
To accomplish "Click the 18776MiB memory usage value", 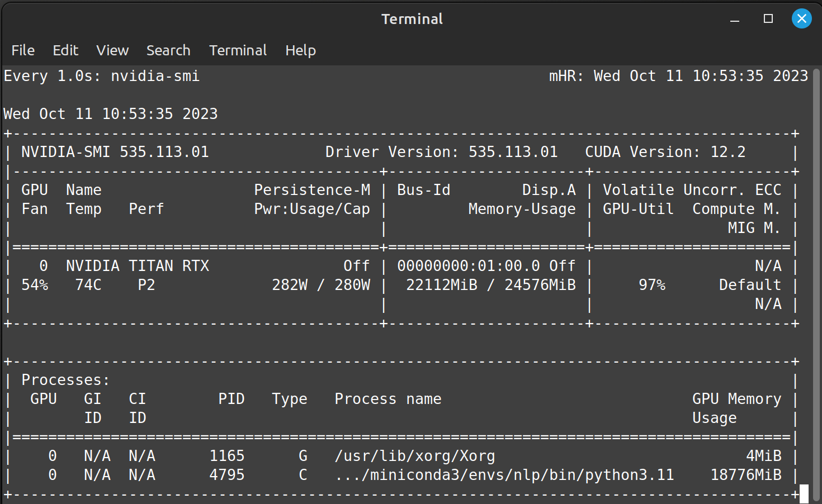I will pos(746,475).
